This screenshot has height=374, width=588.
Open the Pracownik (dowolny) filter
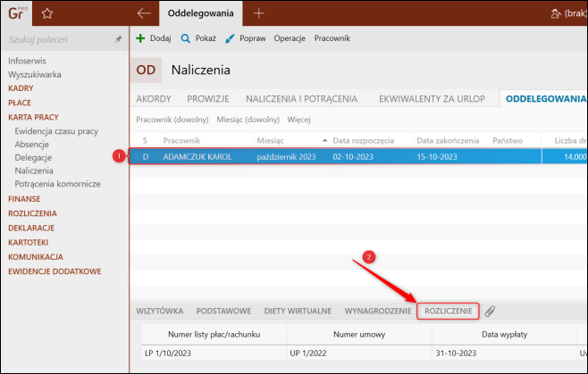click(172, 120)
